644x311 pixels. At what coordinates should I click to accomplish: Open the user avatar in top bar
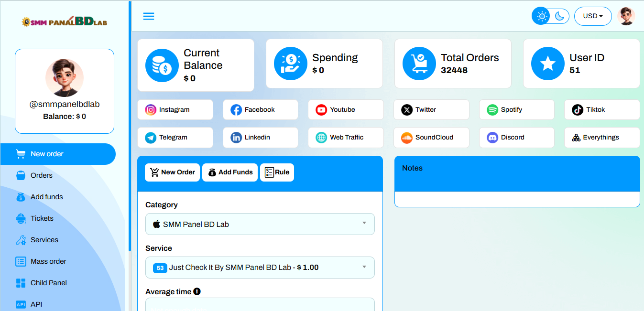626,16
